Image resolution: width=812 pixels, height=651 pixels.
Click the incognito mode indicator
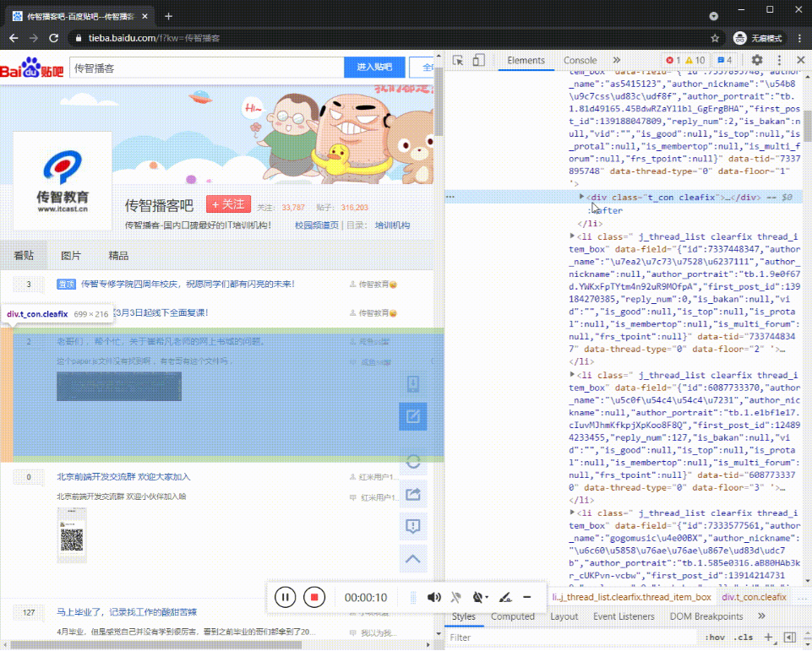click(x=759, y=38)
